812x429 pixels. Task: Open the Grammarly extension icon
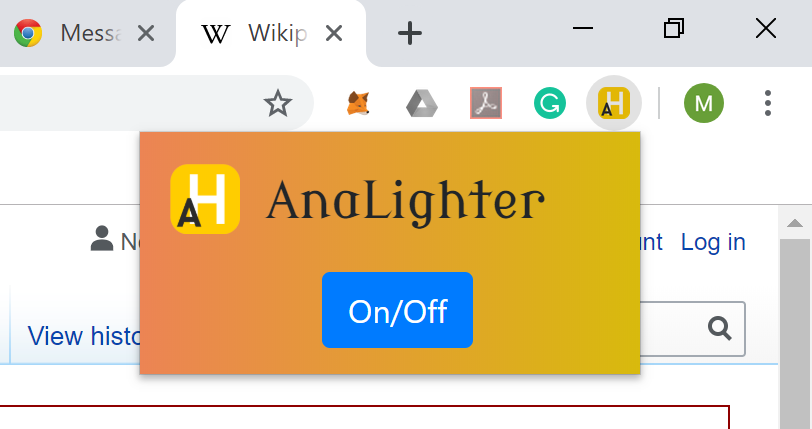pos(549,103)
